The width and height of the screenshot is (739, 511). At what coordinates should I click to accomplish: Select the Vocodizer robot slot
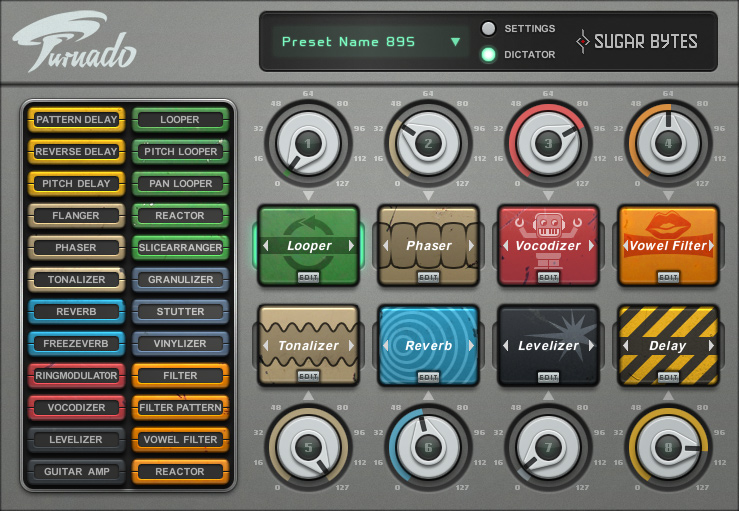[548, 245]
